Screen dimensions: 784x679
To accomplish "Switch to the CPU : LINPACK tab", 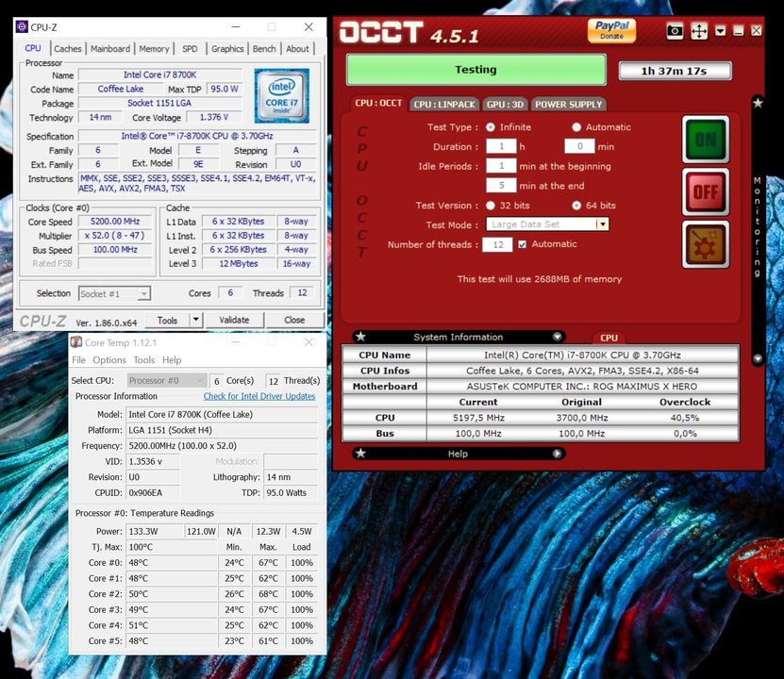I will point(444,105).
